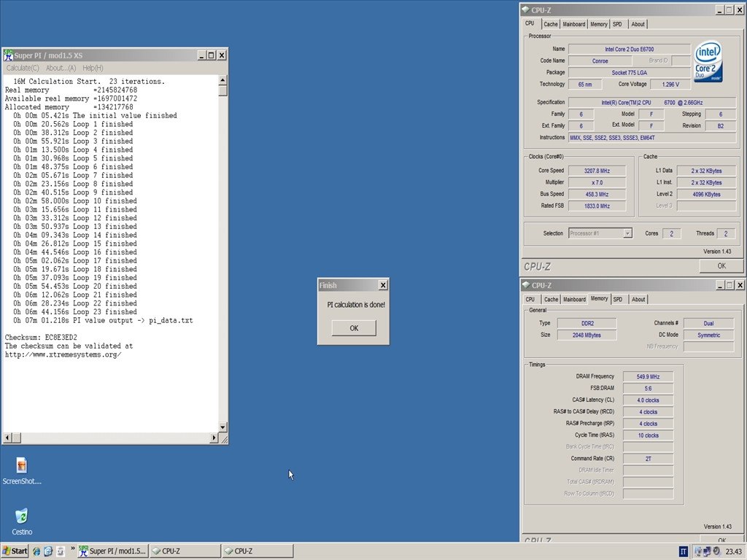Click the Super PI vertical scrollbar down arrow
747x560 pixels.
(222, 427)
